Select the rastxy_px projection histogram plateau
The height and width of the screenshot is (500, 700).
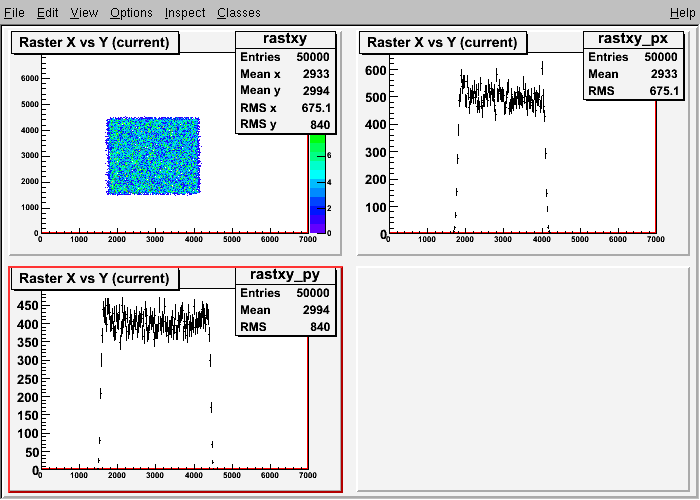pos(502,95)
